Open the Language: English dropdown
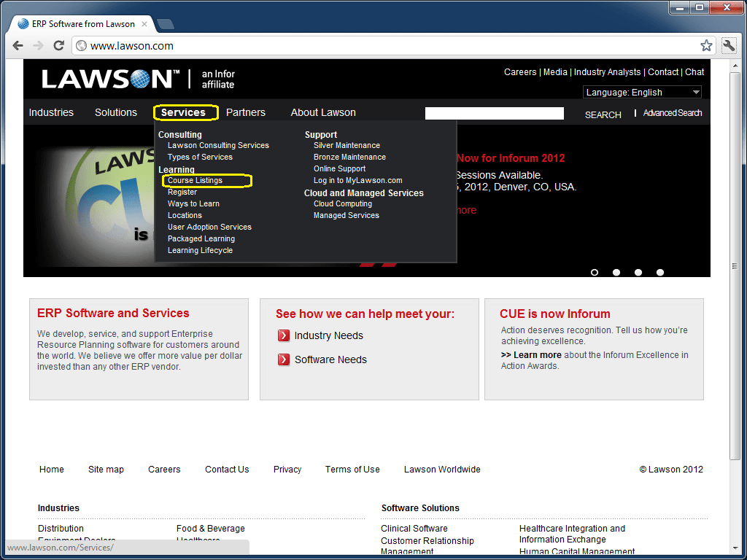The height and width of the screenshot is (560, 747). (x=642, y=91)
